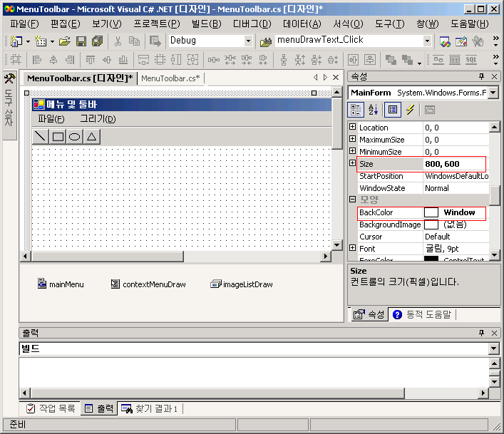Open the 그리기(D) menu in the form
Screen dimensions: 504x434
point(97,119)
